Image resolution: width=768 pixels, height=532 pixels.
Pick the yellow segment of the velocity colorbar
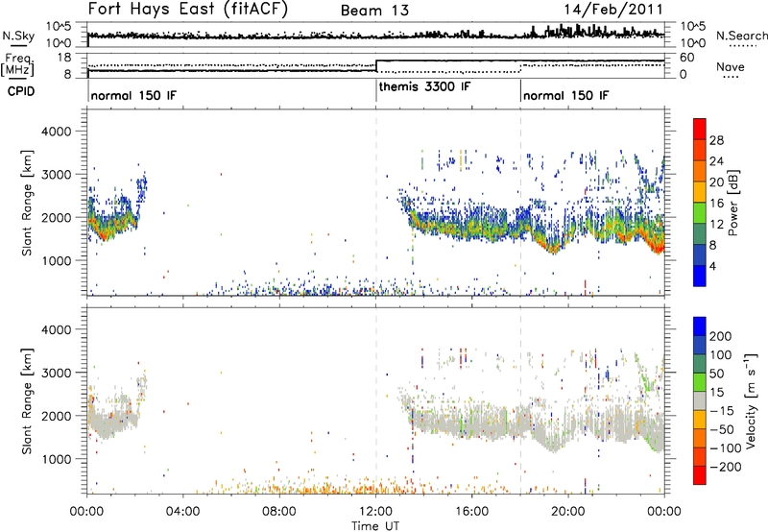[700, 420]
